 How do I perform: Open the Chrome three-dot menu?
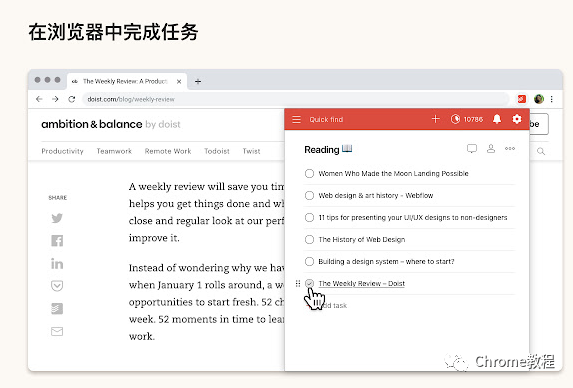click(551, 99)
